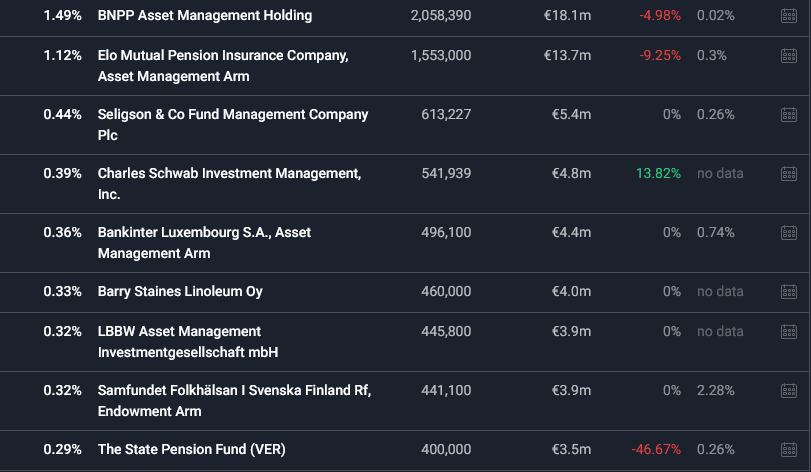Image resolution: width=811 pixels, height=472 pixels.
Task: Open calendar icon for BNPP Asset Management Holding
Action: [789, 16]
